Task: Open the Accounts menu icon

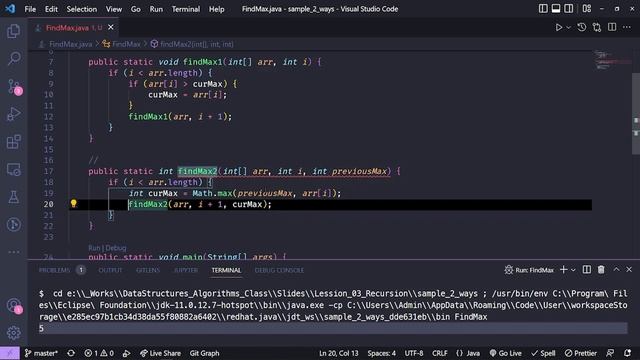Action: (x=13, y=305)
